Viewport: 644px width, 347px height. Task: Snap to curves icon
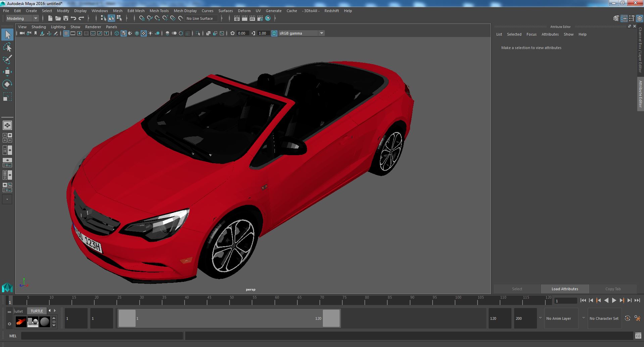tap(150, 18)
